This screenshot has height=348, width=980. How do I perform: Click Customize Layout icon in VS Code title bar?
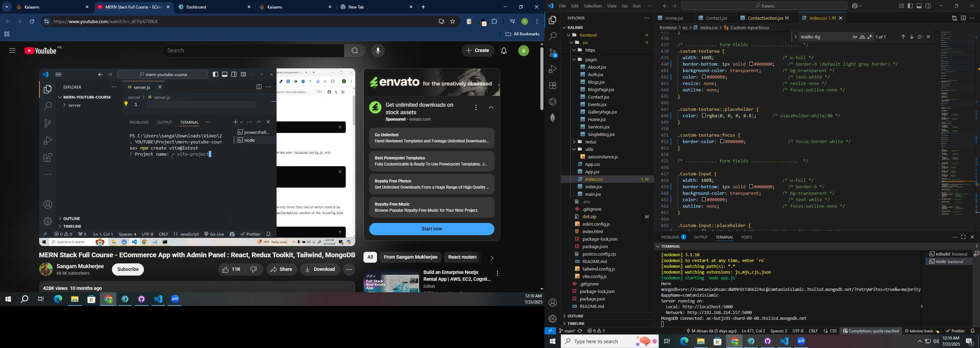click(x=901, y=6)
